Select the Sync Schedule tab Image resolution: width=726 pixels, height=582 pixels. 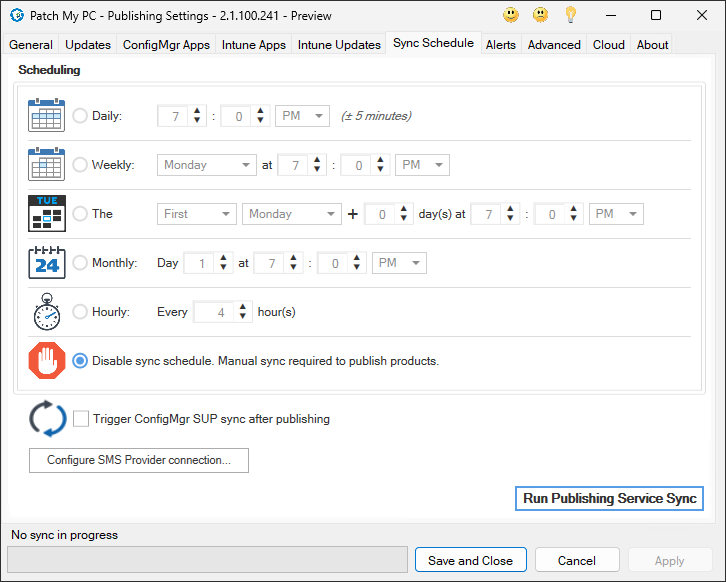433,43
